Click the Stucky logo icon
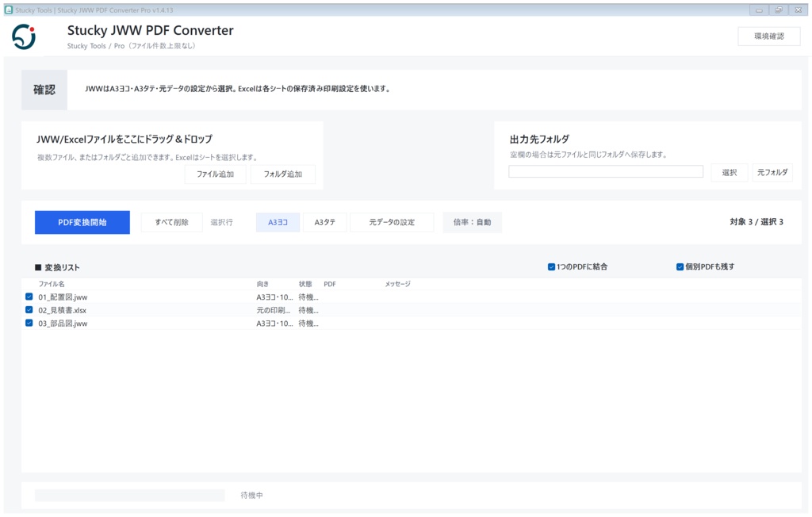Viewport: 812px width, 517px height. [x=24, y=36]
